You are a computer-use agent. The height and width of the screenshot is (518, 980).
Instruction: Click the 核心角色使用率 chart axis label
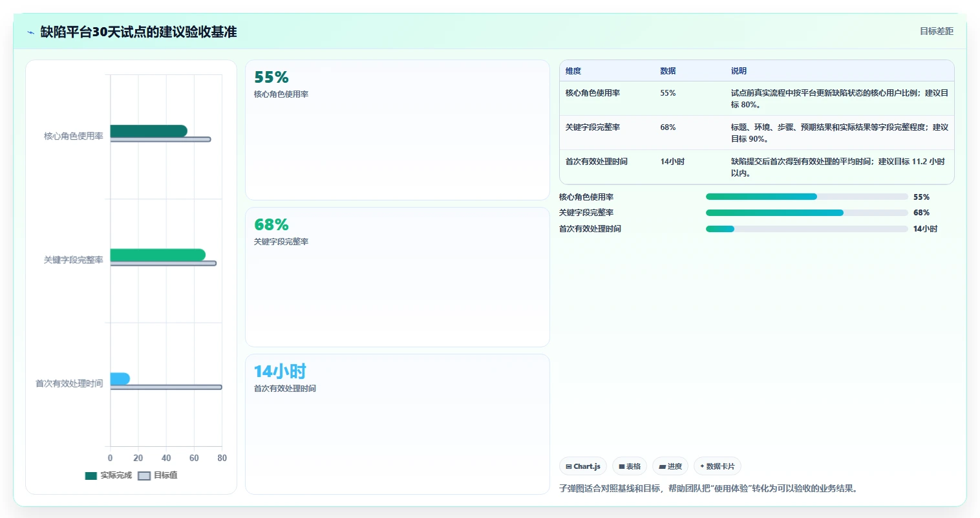(74, 136)
